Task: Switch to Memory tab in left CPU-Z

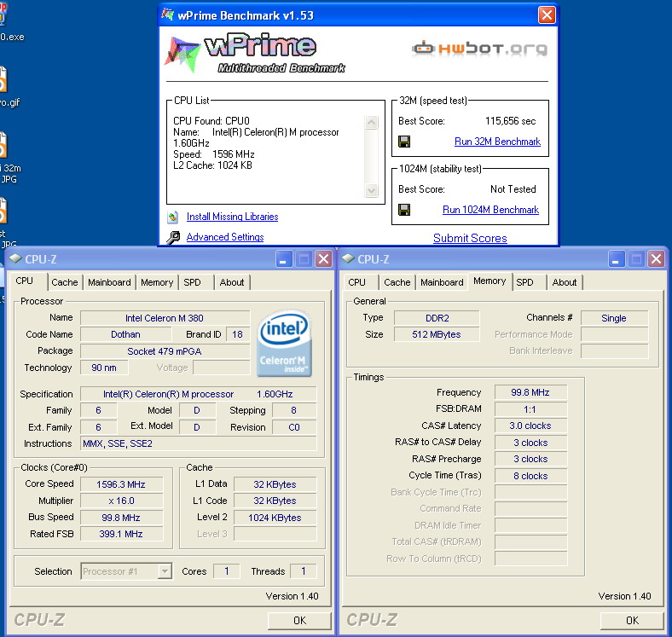Action: [x=157, y=282]
